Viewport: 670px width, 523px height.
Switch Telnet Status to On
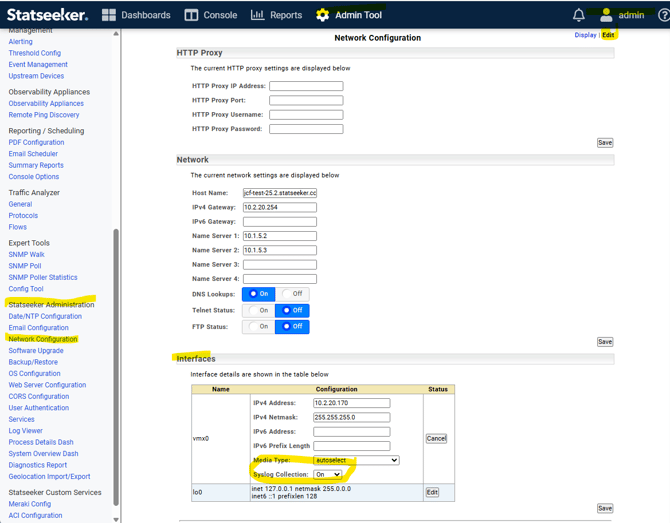point(259,310)
